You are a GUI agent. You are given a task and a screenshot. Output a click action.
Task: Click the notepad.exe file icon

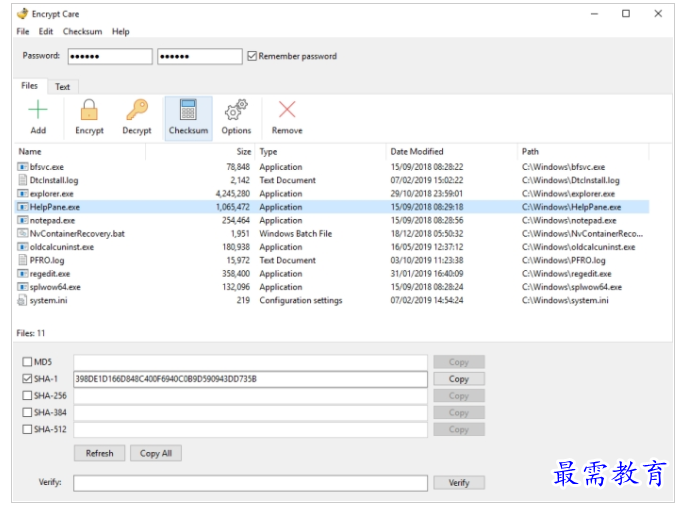click(x=22, y=220)
